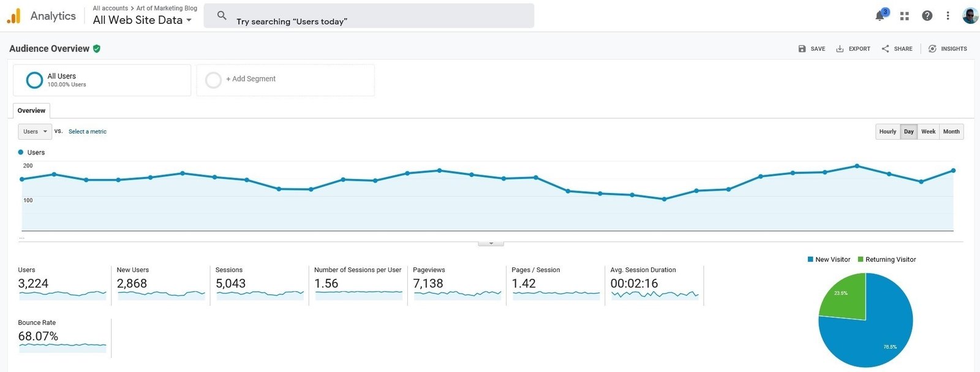Open the three-dot more options menu
The image size is (980, 372).
click(x=948, y=16)
